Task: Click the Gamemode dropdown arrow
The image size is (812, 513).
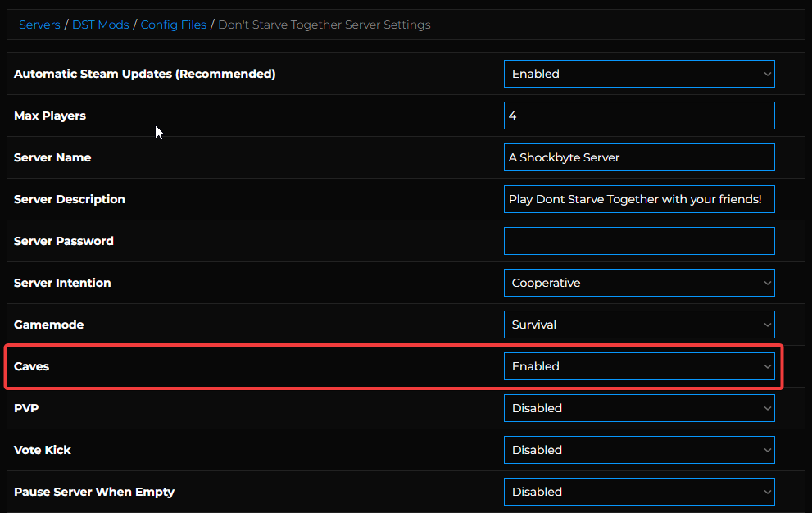Action: click(767, 325)
